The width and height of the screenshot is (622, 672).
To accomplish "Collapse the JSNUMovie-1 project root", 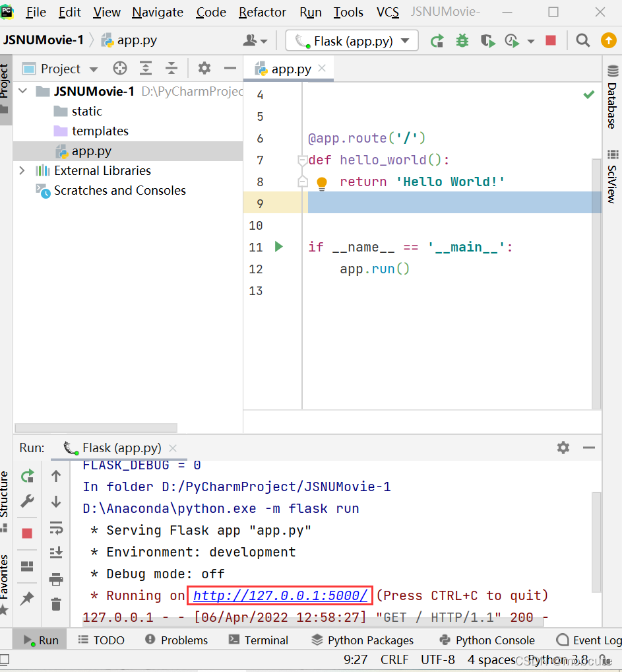I will (22, 91).
